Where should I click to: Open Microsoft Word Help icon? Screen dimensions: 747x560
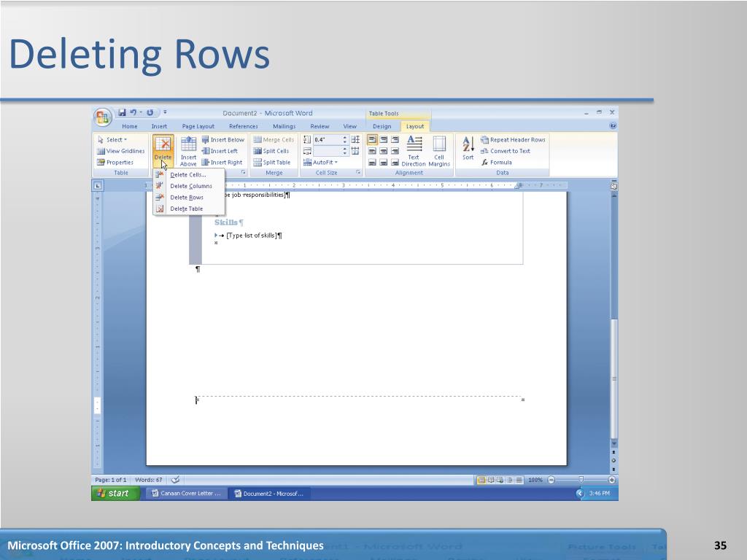(x=613, y=125)
